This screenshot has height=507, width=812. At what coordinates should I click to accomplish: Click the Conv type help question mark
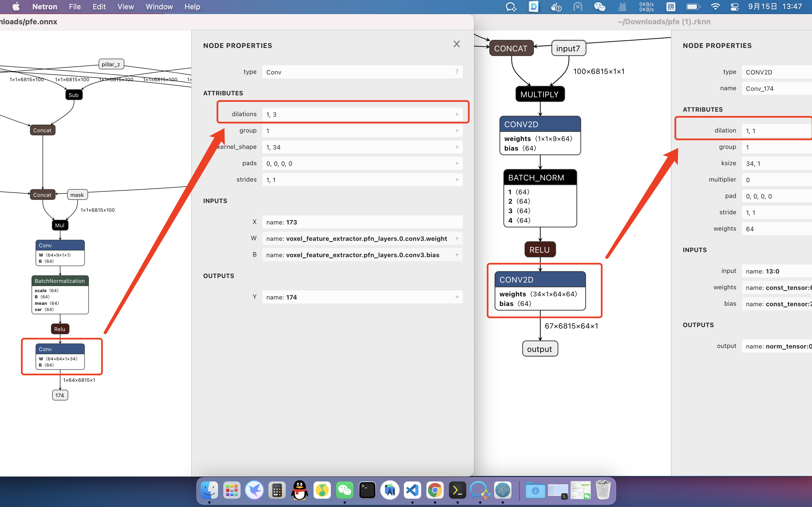[457, 72]
